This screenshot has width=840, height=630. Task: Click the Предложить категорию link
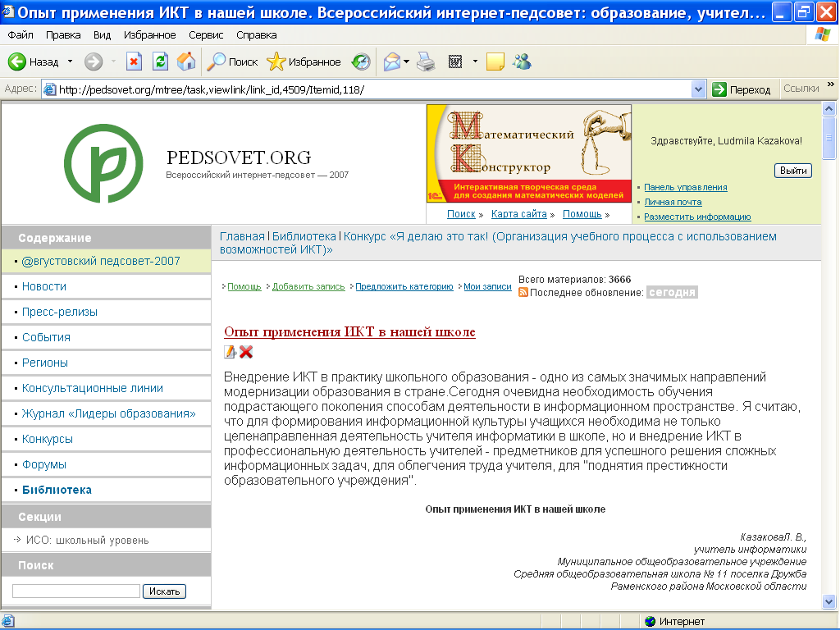404,286
